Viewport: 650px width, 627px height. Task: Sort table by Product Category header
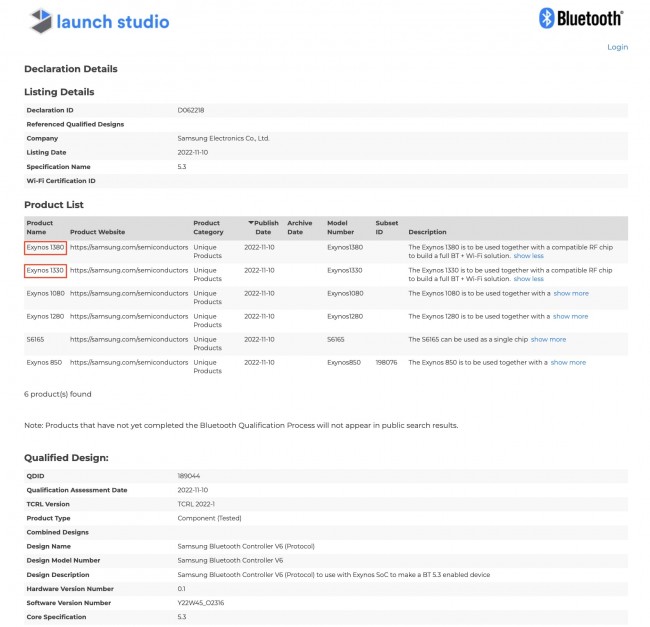[x=209, y=227]
